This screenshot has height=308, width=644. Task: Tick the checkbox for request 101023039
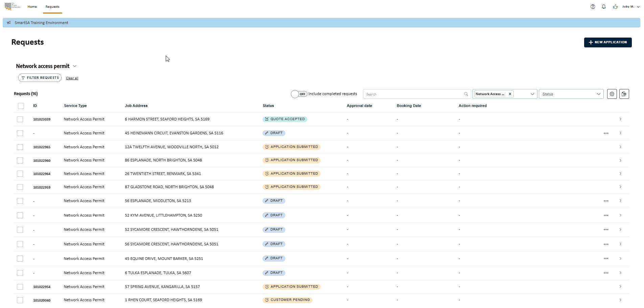click(20, 119)
